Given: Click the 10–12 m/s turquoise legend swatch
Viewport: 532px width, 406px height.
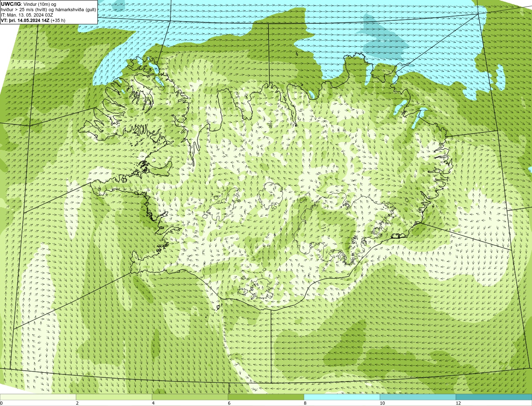Looking at the screenshot, I should click(418, 397).
